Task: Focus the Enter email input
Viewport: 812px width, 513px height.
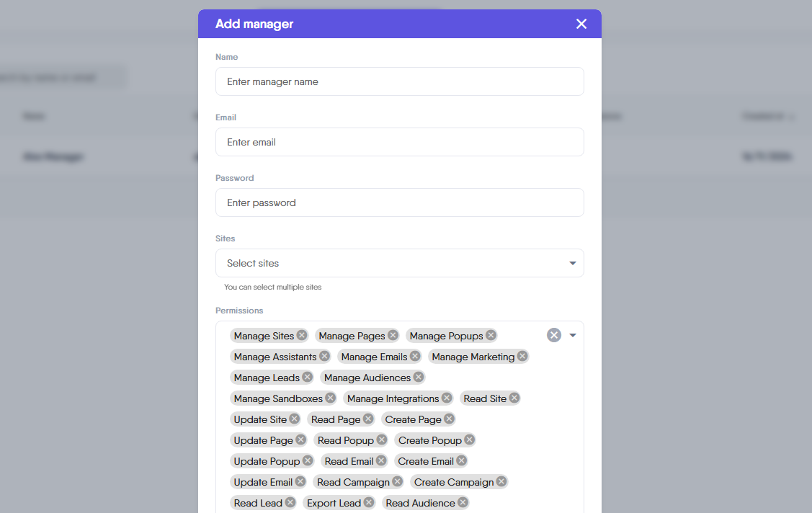Action: pos(399,142)
